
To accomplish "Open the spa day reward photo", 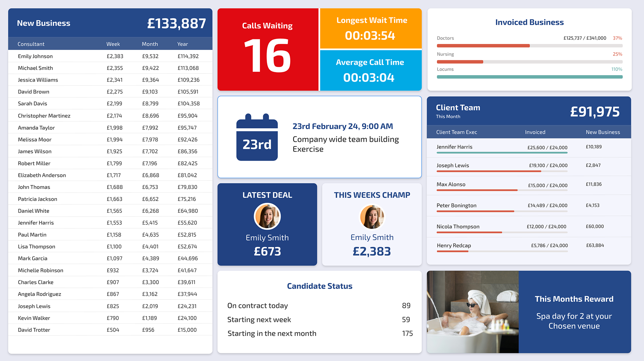I will (x=473, y=312).
